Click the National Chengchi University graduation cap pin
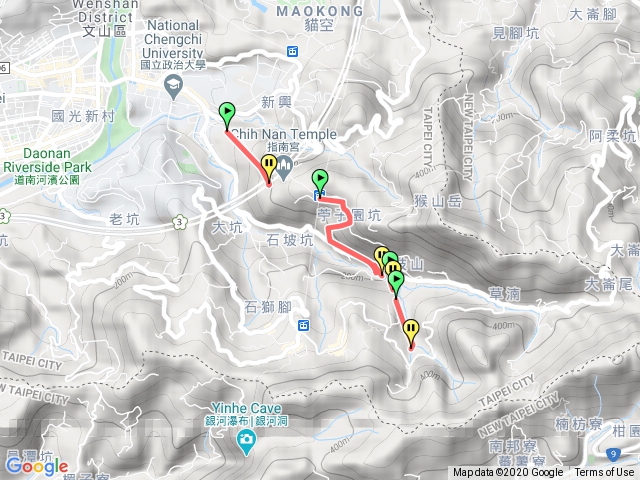The width and height of the screenshot is (640, 480). (x=173, y=87)
